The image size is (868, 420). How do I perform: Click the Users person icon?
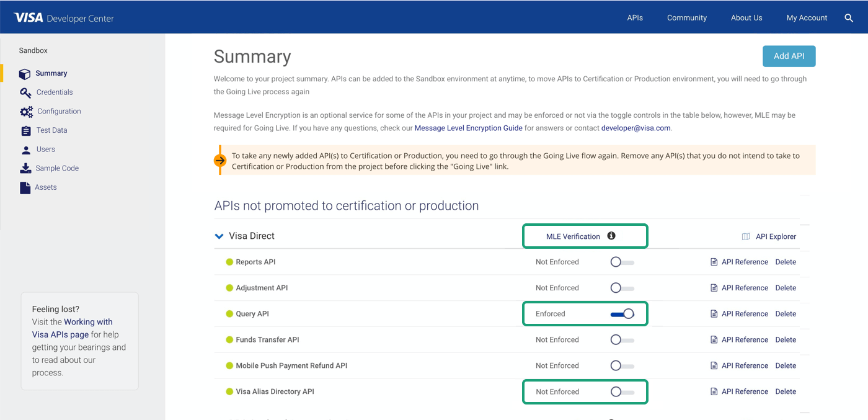(25, 150)
